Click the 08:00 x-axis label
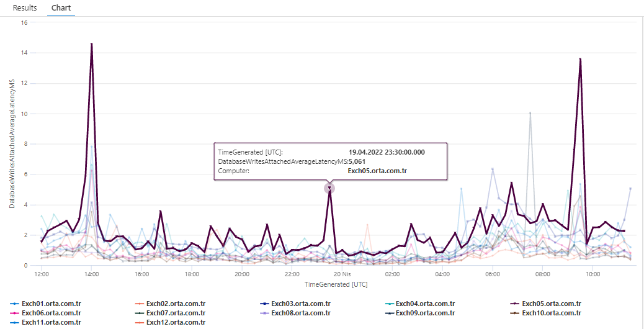The image size is (644, 329). 542,274
